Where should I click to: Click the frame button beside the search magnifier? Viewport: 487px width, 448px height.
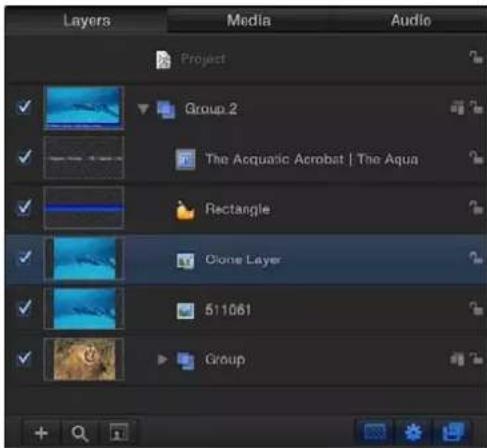point(118,433)
